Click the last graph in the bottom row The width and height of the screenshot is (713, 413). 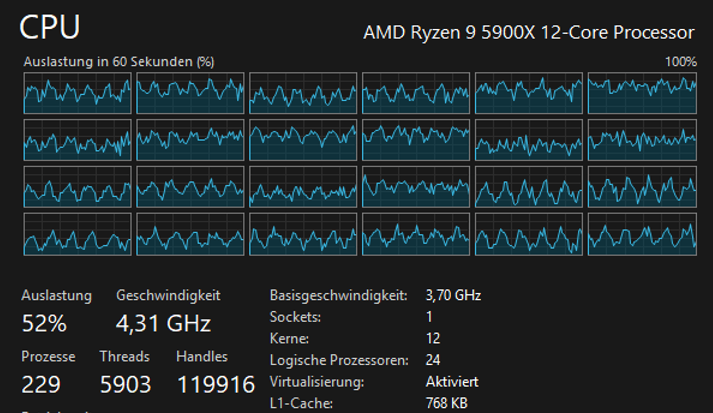pyautogui.click(x=642, y=234)
